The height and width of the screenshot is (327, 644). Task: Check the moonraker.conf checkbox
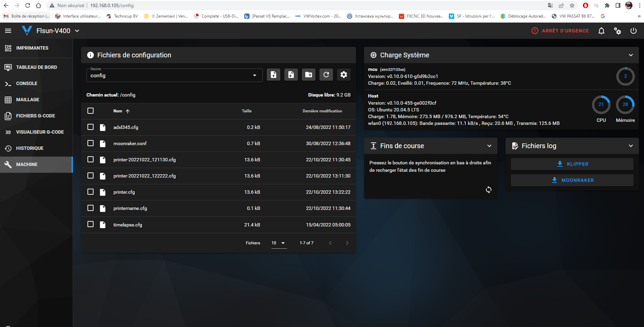(91, 143)
